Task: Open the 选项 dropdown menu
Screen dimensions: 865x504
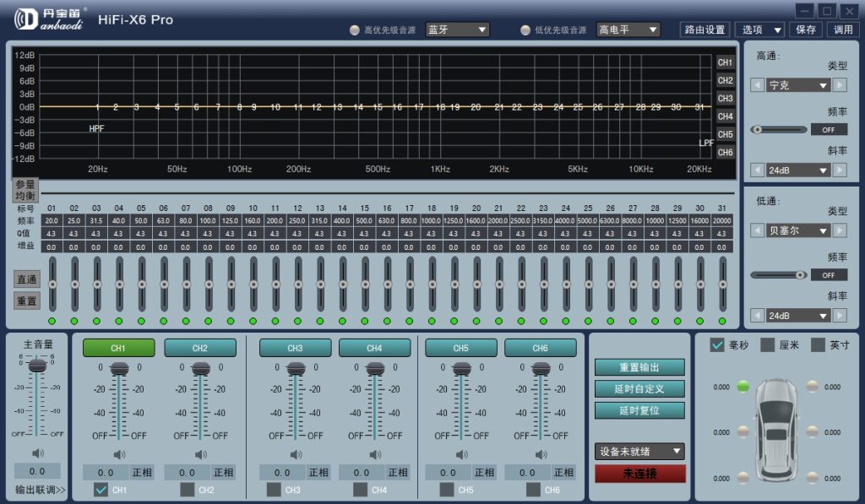Action: click(x=761, y=30)
